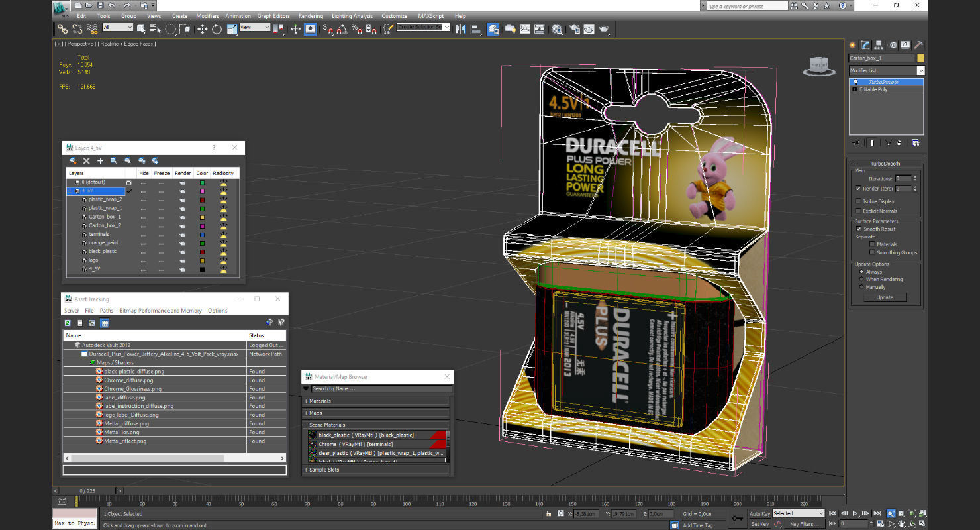Click Pin Stack below the modifier stack
980x530 pixels.
point(856,142)
